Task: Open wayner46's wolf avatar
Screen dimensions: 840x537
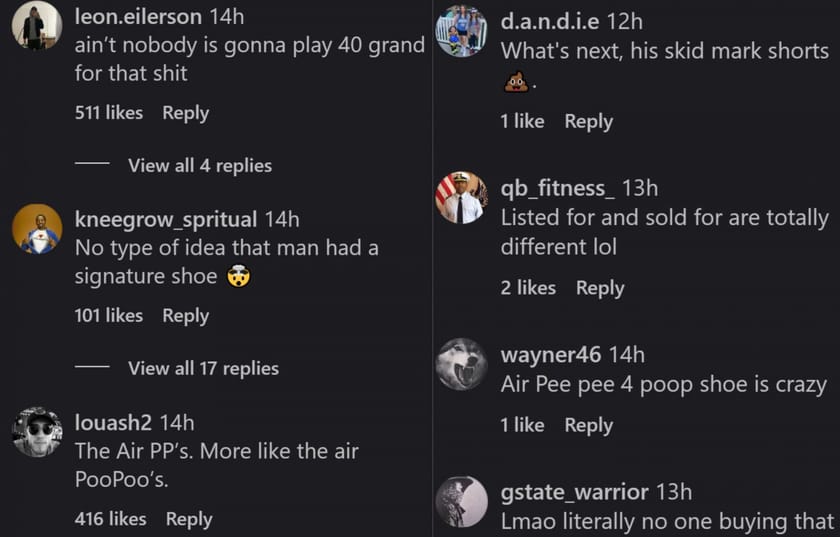Action: point(461,364)
